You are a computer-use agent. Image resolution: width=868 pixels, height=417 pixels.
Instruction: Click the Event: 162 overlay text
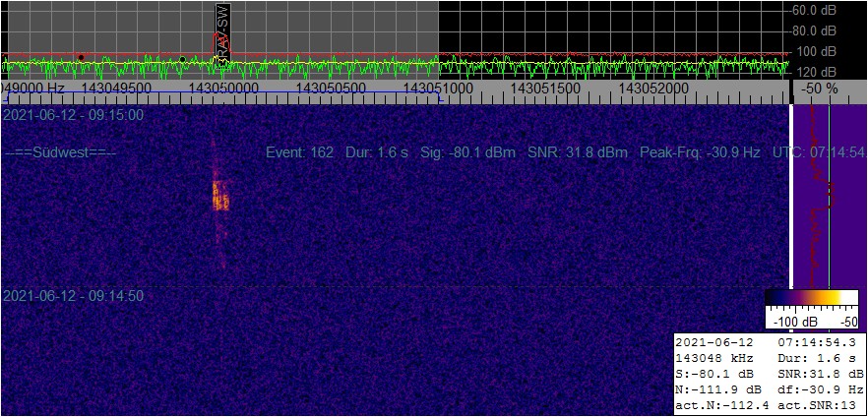299,152
